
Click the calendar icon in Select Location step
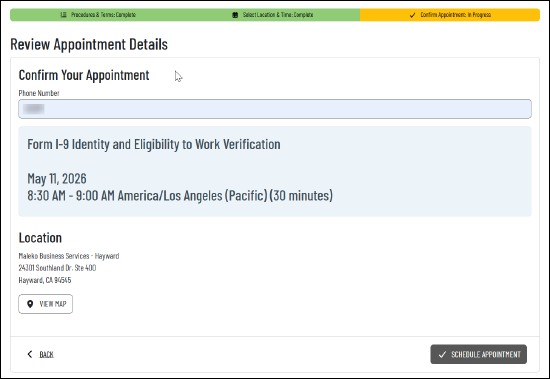tap(235, 15)
